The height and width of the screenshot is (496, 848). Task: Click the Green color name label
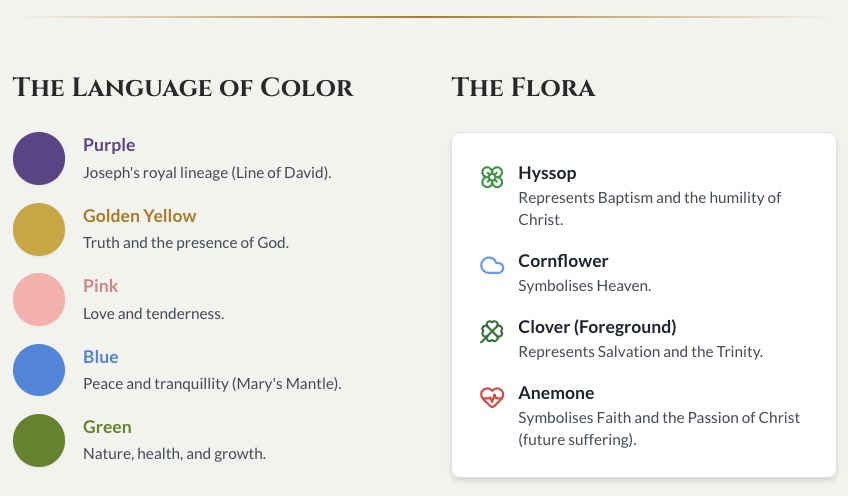[106, 427]
